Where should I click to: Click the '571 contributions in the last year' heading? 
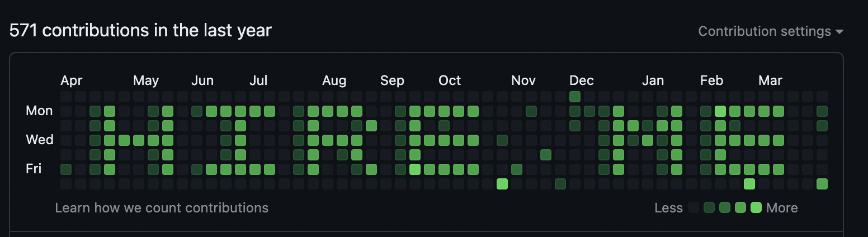(140, 30)
